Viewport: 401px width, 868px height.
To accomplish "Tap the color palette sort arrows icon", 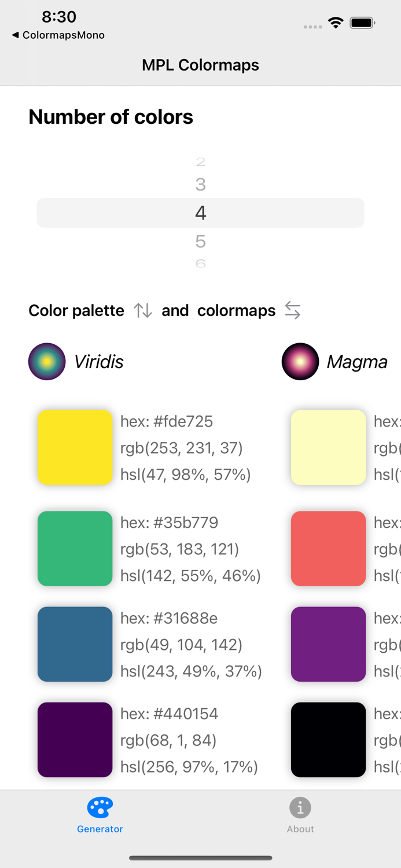I will click(x=142, y=311).
